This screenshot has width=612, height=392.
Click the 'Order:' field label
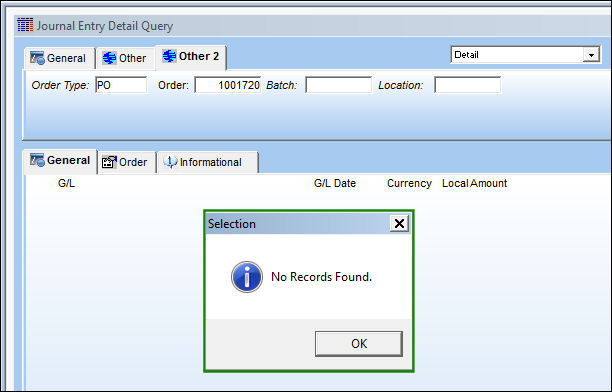click(173, 85)
